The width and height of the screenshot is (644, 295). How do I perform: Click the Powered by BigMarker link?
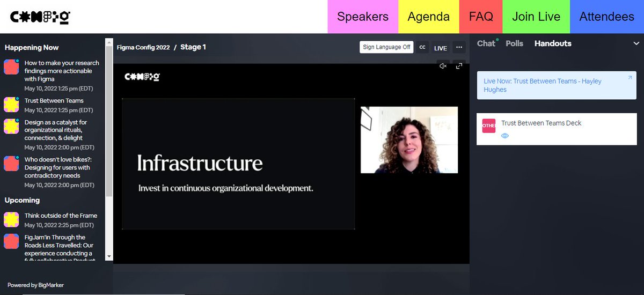pyautogui.click(x=35, y=285)
